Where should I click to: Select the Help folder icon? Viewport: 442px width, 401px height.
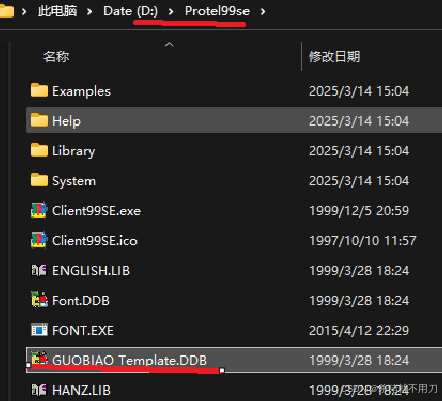[39, 120]
